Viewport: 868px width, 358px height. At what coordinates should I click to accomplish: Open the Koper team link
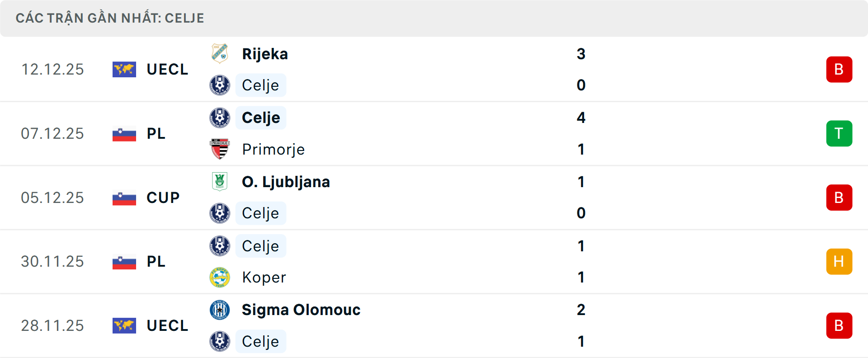point(264,277)
